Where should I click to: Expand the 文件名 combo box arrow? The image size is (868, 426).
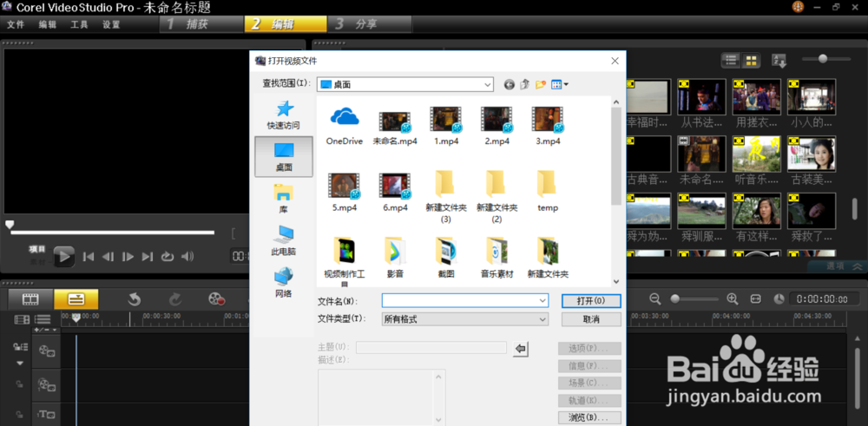point(542,300)
